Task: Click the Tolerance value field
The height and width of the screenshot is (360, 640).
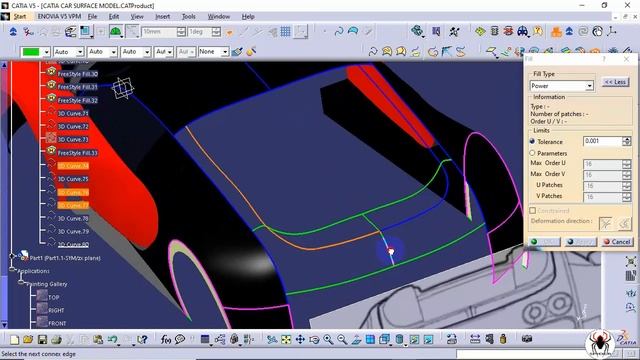Action: coord(603,141)
